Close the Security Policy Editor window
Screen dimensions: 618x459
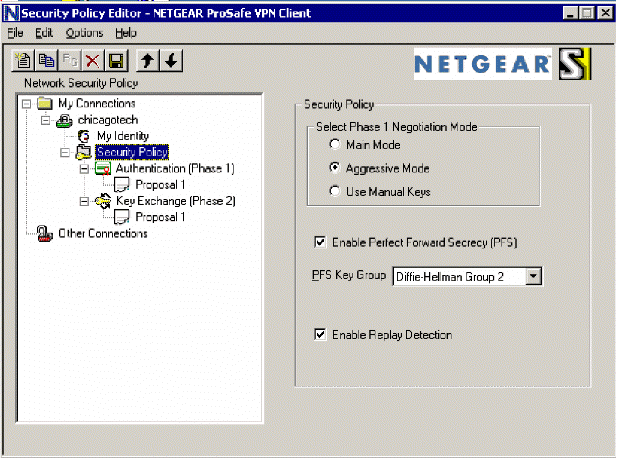[606, 13]
